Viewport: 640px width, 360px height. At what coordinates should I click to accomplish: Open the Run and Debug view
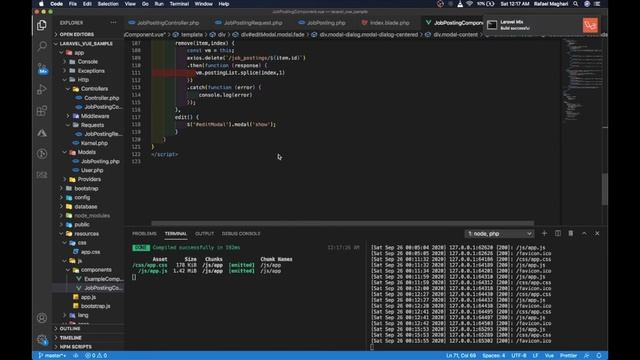click(42, 89)
